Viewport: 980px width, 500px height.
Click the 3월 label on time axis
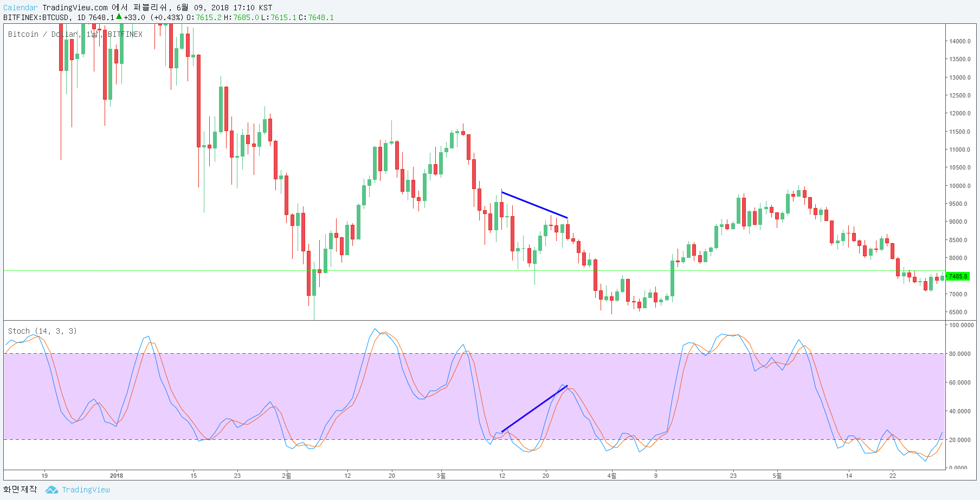441,476
